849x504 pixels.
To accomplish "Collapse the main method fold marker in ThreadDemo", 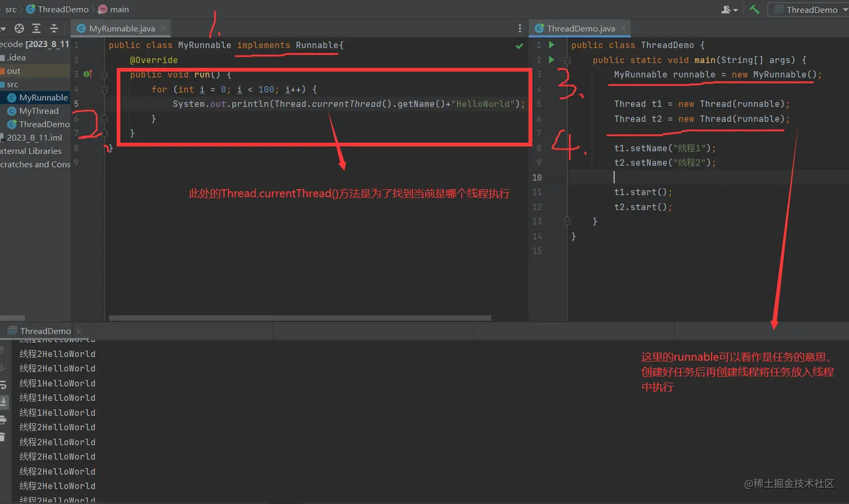I will tap(567, 60).
